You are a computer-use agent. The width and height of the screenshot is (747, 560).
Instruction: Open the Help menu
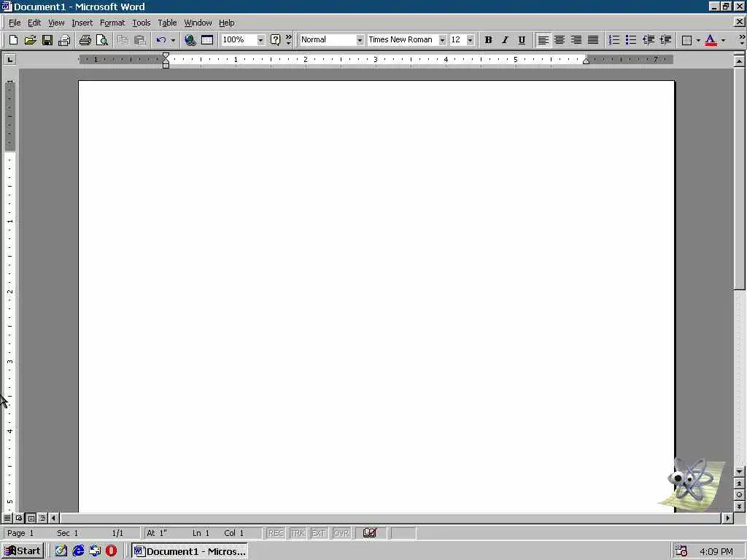pos(226,23)
